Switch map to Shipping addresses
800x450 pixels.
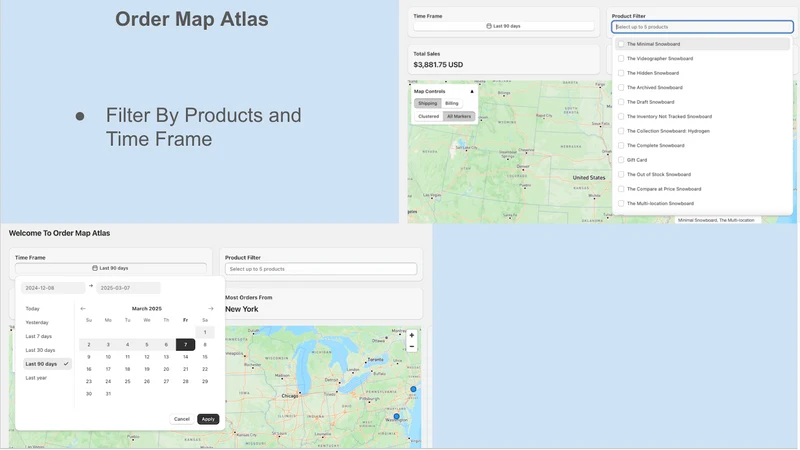[x=428, y=103]
